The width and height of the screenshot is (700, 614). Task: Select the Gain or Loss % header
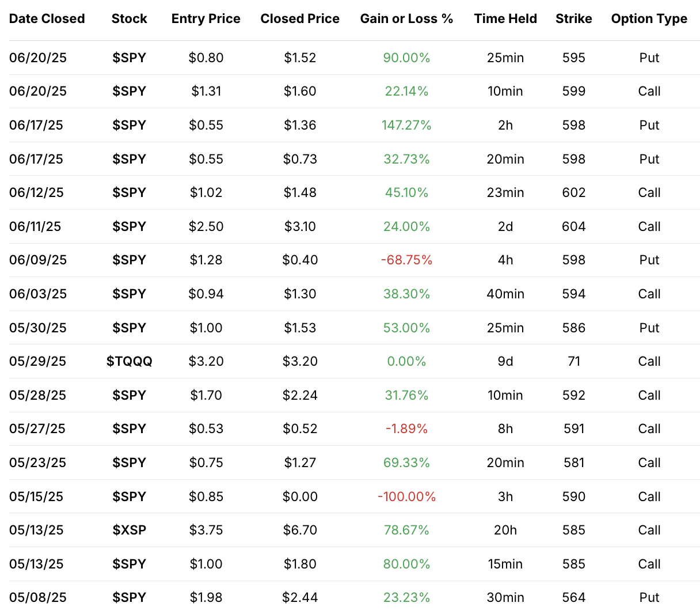pyautogui.click(x=406, y=19)
